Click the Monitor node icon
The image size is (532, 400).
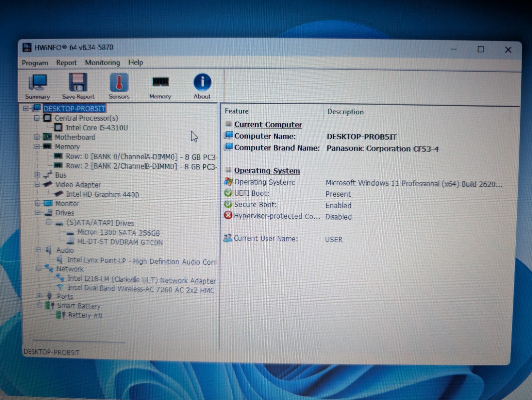click(x=48, y=203)
